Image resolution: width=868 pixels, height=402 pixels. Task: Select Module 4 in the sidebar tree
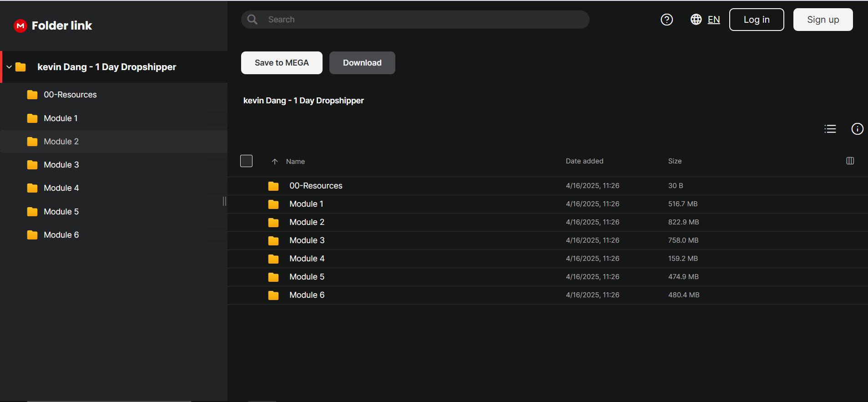(114, 188)
